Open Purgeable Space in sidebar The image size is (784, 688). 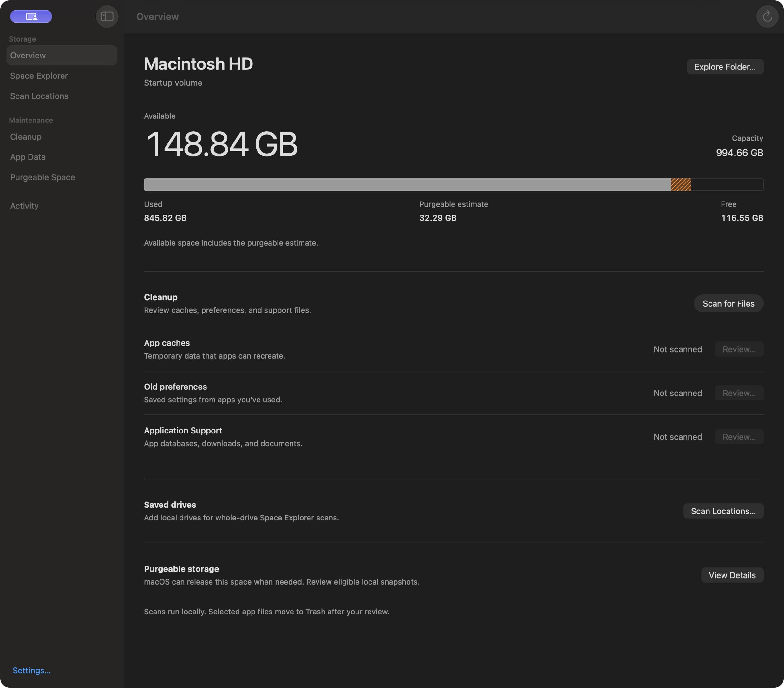click(62, 177)
